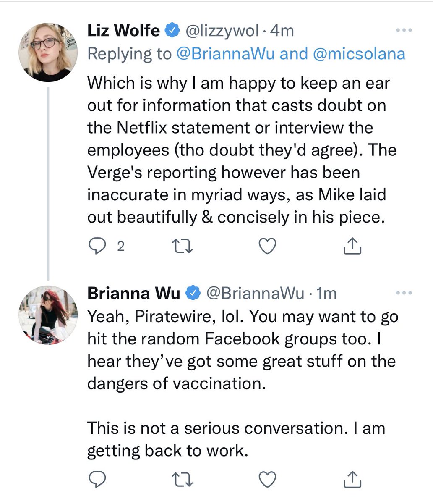433x504 pixels.
Task: Reply to Brianna Wu's tweet
Action: [x=98, y=479]
